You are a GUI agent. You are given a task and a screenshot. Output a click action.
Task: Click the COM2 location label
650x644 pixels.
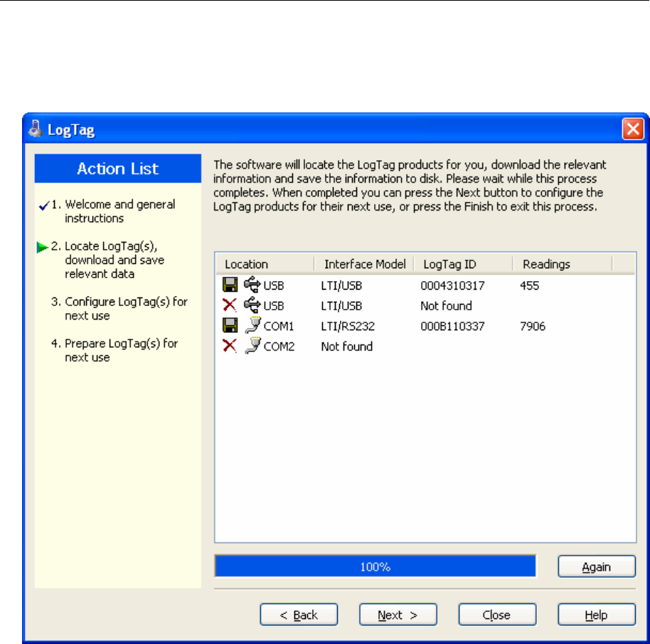[279, 347]
